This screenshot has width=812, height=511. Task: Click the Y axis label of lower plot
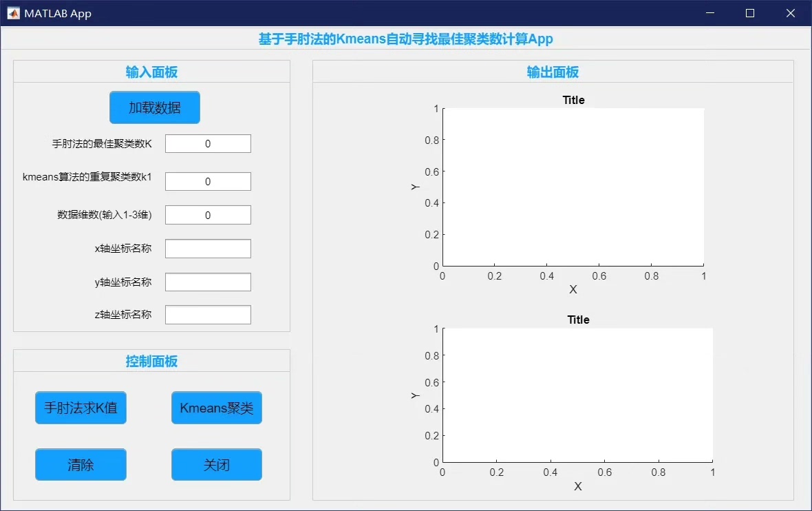(416, 395)
